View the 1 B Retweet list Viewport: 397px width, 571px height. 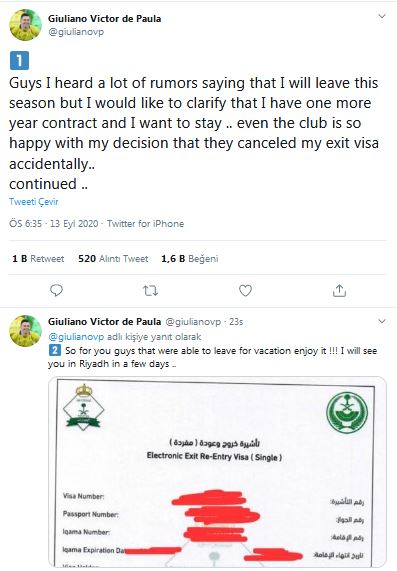pyautogui.click(x=38, y=259)
